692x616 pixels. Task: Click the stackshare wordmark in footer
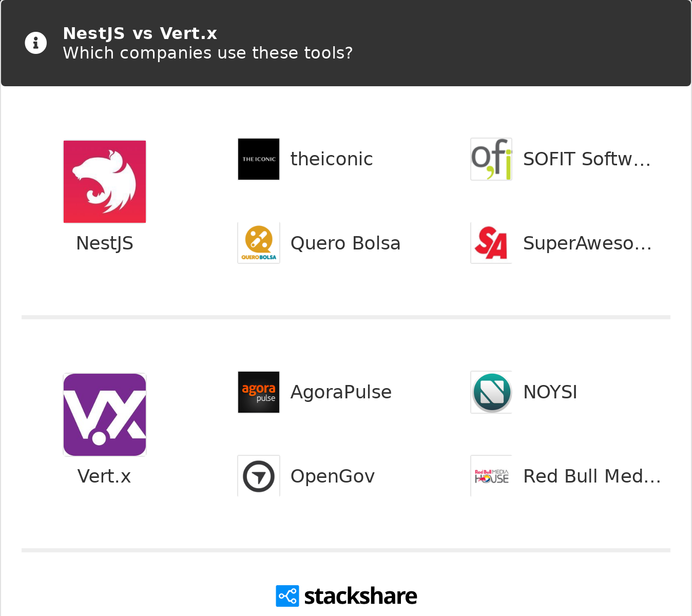(x=360, y=596)
